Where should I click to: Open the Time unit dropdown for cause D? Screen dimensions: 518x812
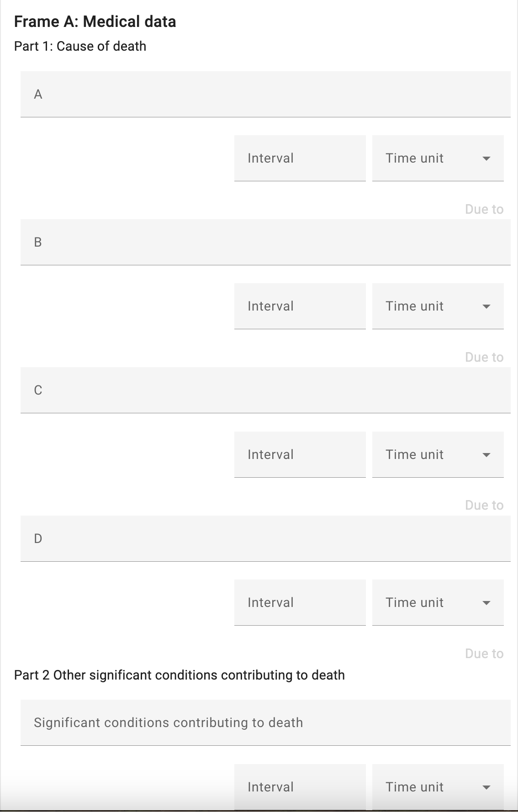(429, 602)
